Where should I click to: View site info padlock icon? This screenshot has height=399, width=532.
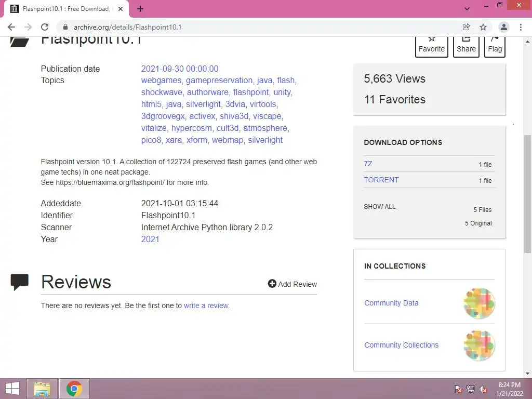[x=65, y=27]
